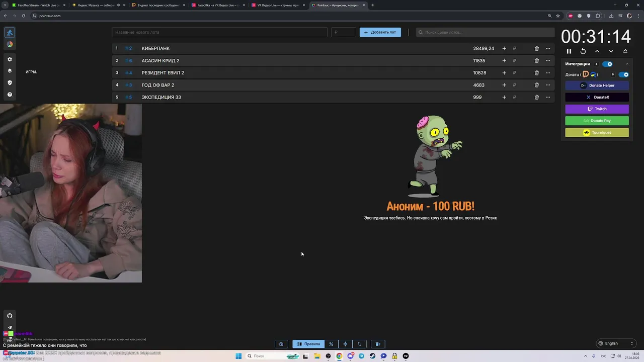The image size is (644, 362).
Task: Open the English language dropdown
Action: point(616,343)
